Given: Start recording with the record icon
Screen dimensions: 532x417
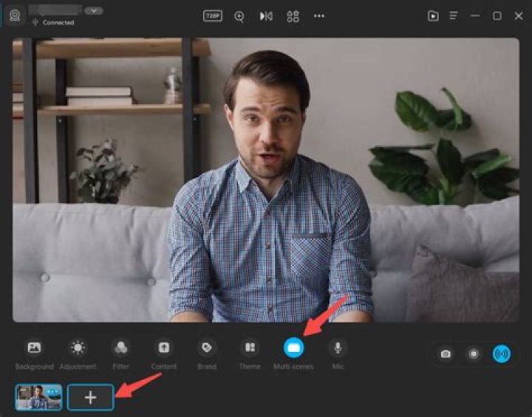Looking at the screenshot, I should [x=474, y=354].
